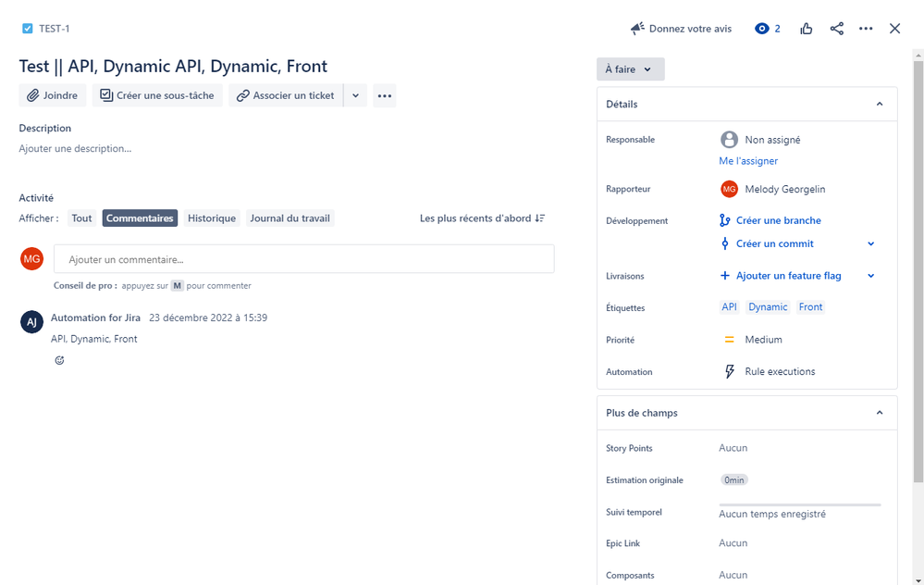924x585 pixels.
Task: Click the Créer un commit link
Action: click(775, 243)
